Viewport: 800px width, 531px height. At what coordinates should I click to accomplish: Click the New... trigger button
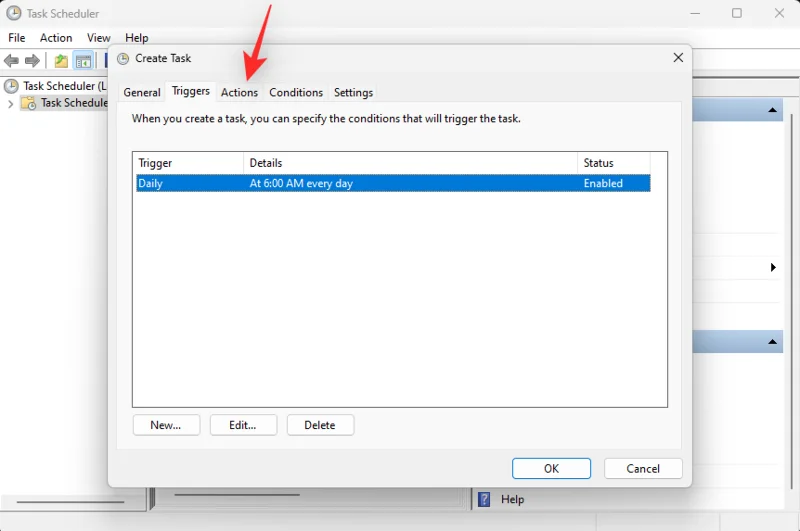pos(166,425)
